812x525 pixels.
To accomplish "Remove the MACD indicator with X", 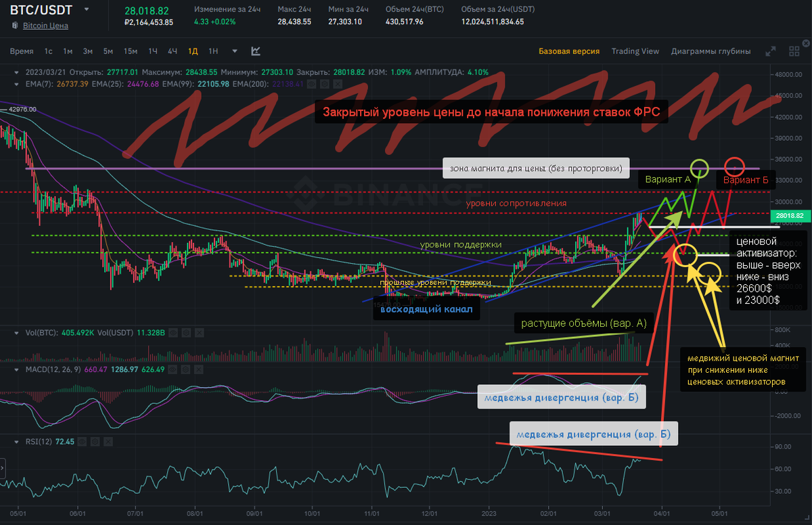I will [198, 369].
